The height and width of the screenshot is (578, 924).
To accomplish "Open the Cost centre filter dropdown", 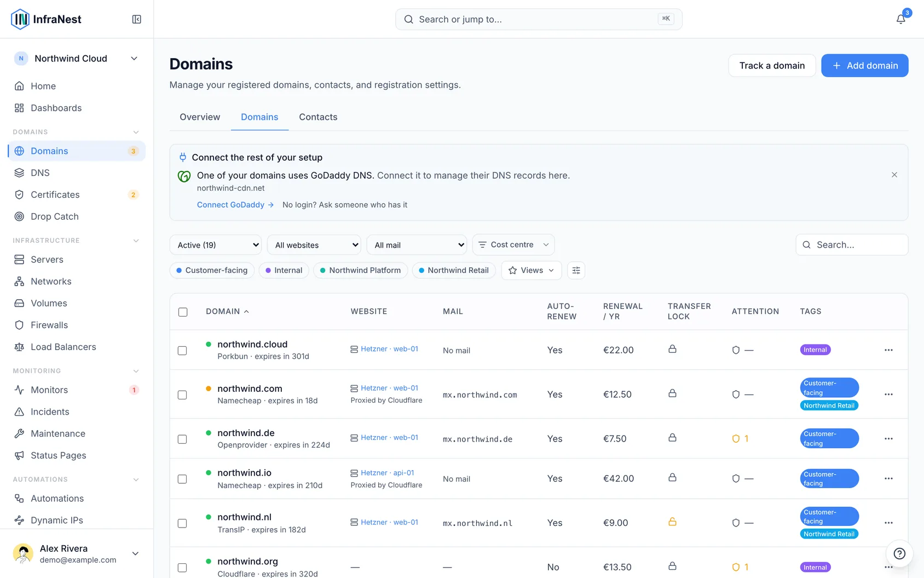I will 513,245.
